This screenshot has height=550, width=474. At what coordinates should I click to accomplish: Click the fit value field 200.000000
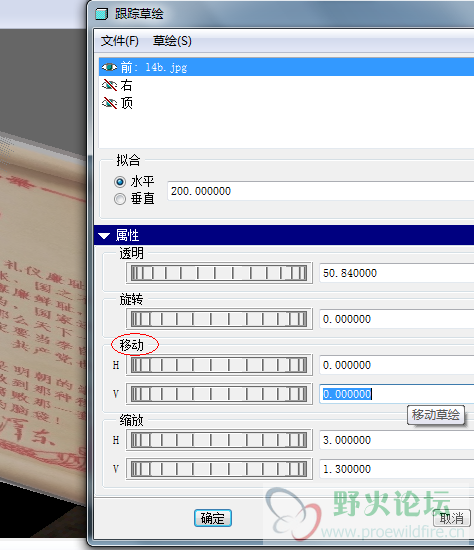(321, 191)
